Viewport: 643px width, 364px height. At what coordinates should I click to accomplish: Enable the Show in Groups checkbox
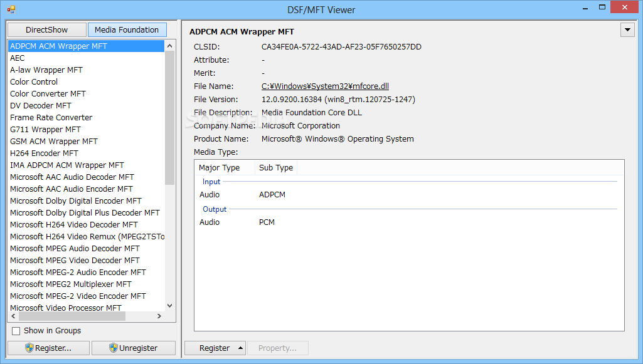(x=16, y=331)
